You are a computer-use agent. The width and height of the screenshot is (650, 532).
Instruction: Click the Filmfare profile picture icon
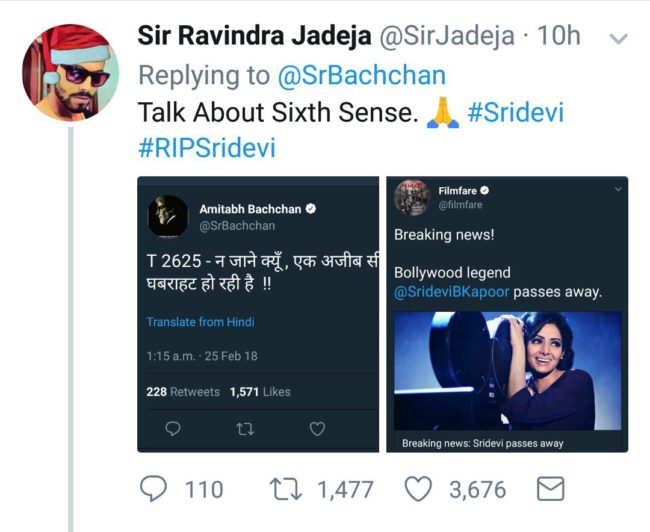(411, 196)
